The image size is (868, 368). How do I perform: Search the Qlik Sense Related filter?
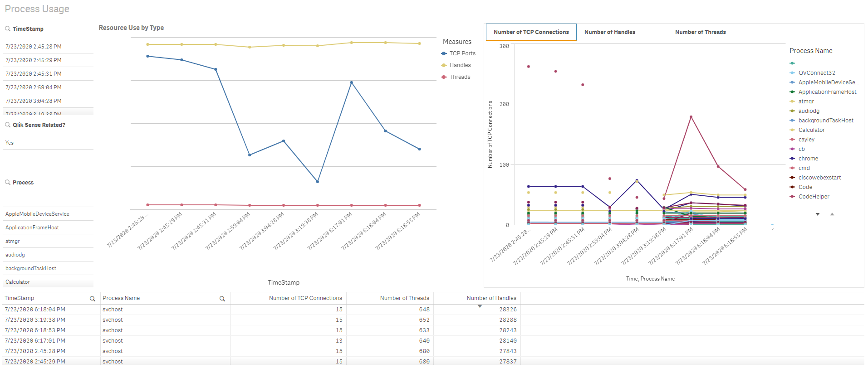8,125
